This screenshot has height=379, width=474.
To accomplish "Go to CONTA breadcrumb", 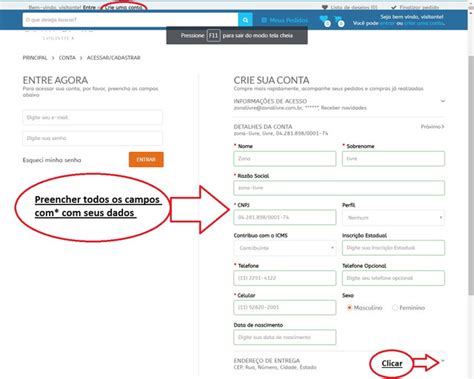I will 67,58.
